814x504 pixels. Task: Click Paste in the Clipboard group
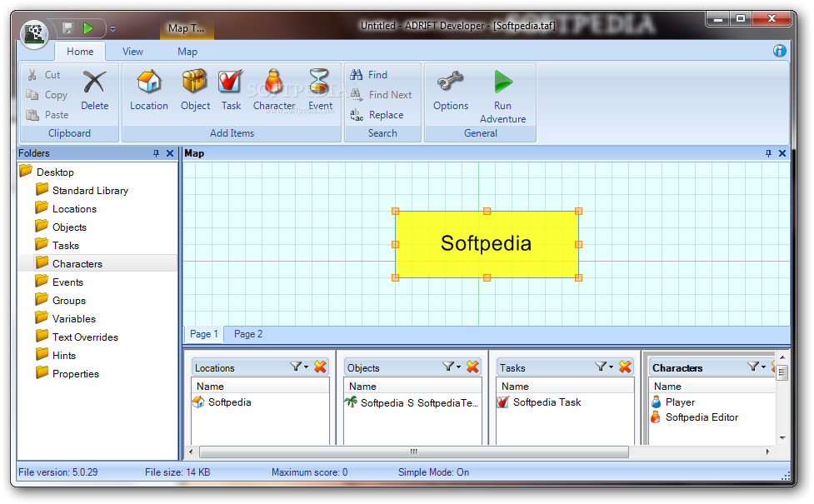(47, 115)
